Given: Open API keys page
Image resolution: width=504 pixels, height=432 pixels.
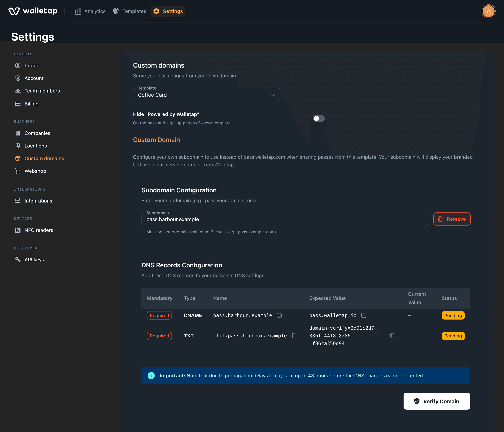Looking at the screenshot, I should click(x=55, y=260).
